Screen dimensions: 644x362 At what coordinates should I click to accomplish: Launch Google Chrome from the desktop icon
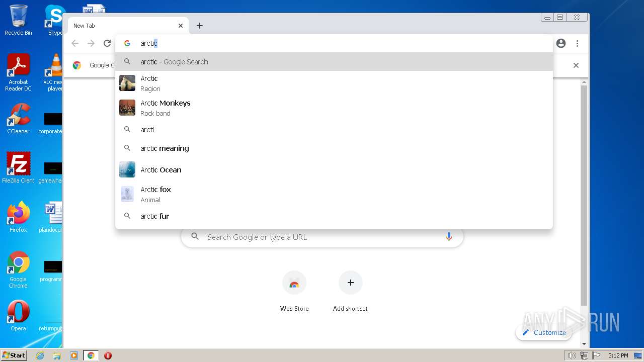click(18, 270)
